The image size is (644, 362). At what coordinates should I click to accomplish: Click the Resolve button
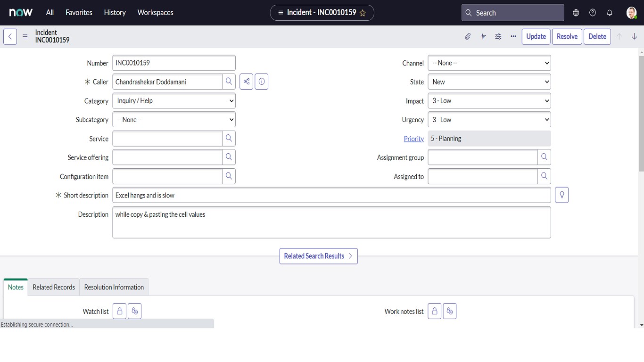pyautogui.click(x=567, y=36)
